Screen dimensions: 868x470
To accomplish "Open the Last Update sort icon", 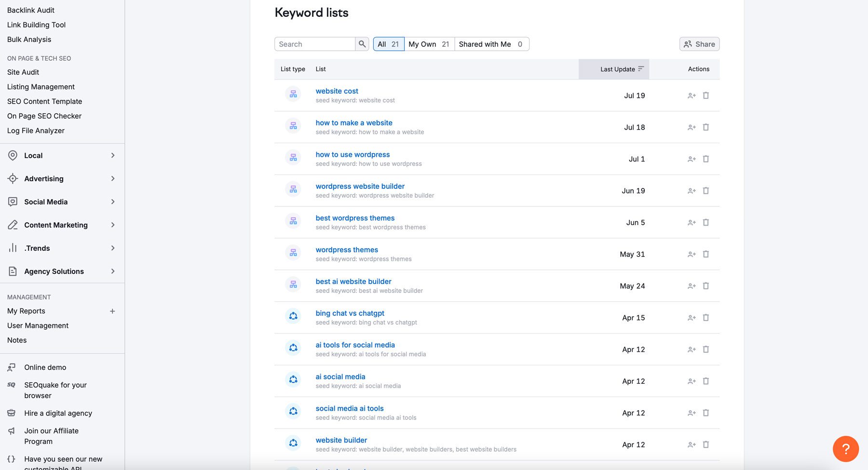I will click(641, 68).
